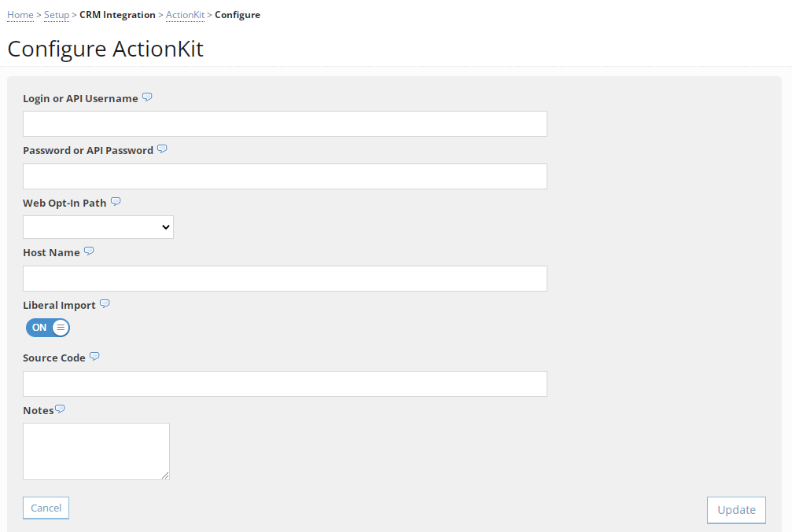
Task: Open the Web Opt-In Path help bubble
Action: click(x=116, y=200)
